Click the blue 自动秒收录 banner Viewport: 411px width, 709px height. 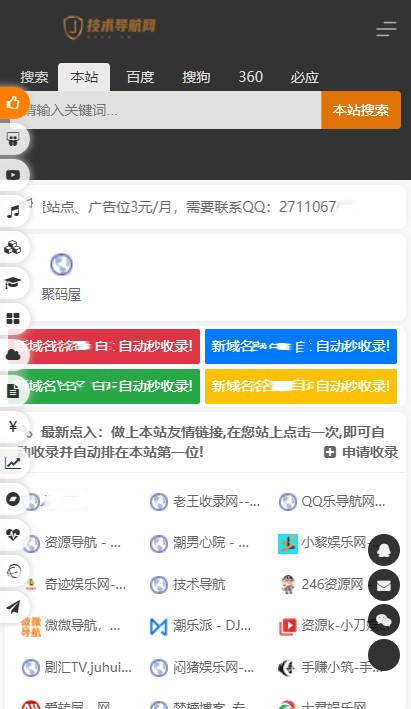(301, 346)
